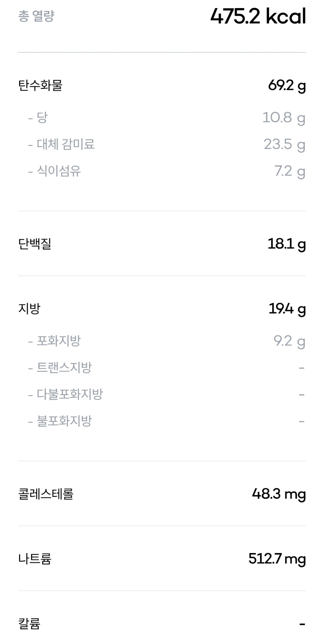324x644 pixels.
Task: Click the 포화지방 label
Action: pos(59,341)
